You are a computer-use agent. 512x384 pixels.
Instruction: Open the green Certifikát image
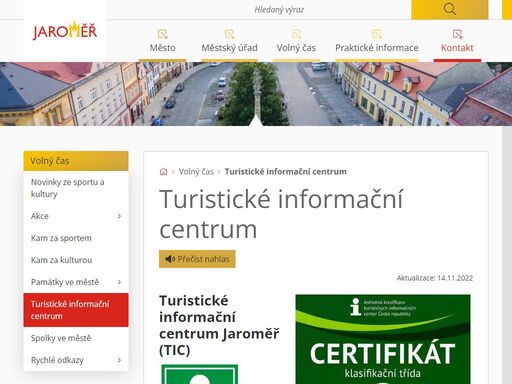pos(383,339)
